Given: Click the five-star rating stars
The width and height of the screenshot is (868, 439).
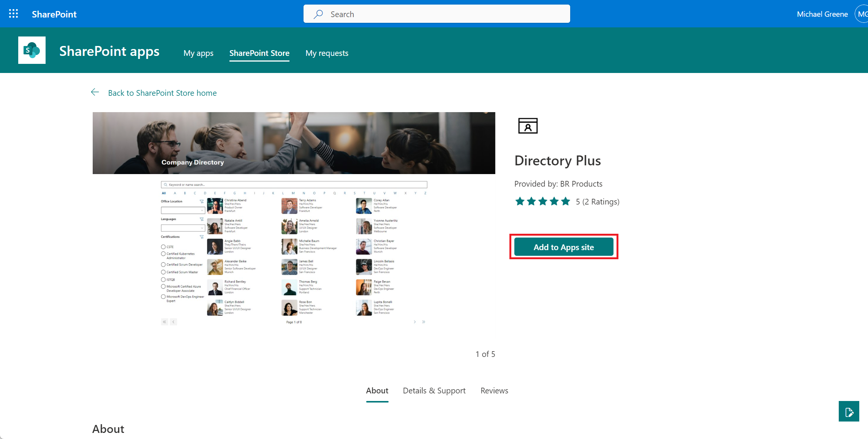Looking at the screenshot, I should pos(542,201).
